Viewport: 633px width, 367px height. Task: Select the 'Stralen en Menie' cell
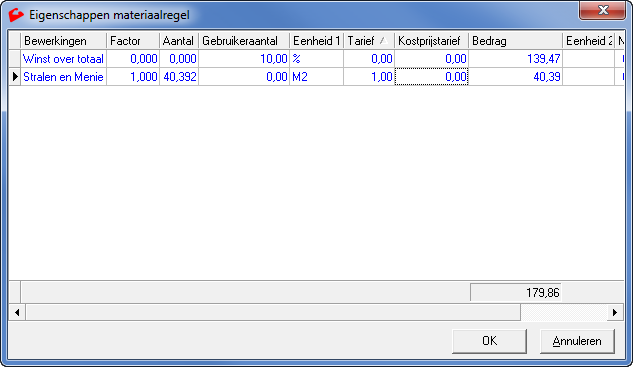[x=63, y=77]
